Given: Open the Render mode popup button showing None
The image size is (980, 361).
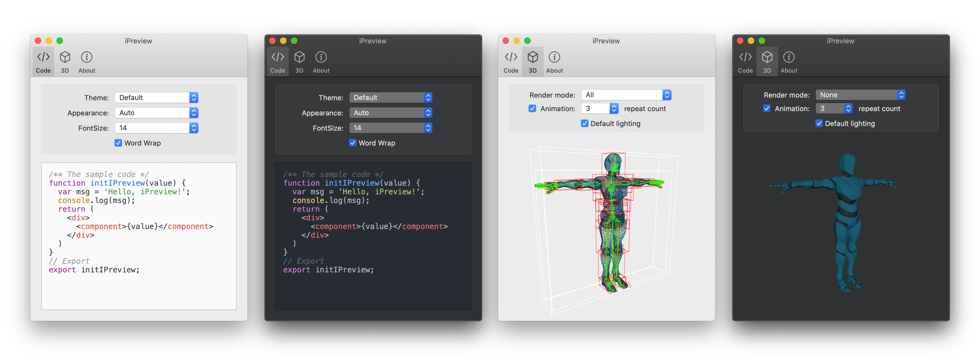Looking at the screenshot, I should pyautogui.click(x=860, y=95).
